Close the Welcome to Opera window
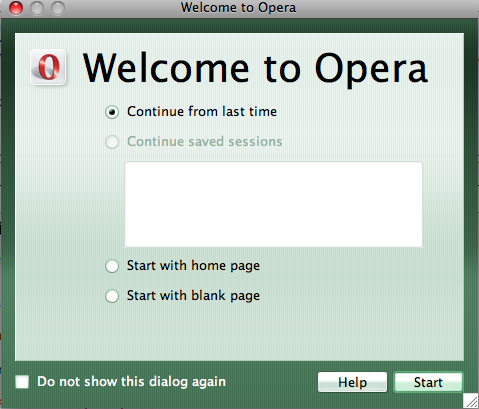Screen dimensions: 479x409 (x=16, y=8)
